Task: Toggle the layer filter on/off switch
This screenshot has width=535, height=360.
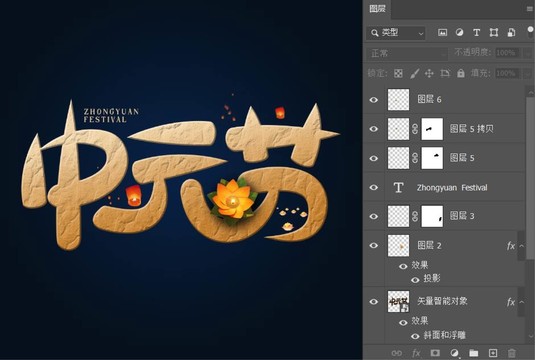Action: pos(530,32)
